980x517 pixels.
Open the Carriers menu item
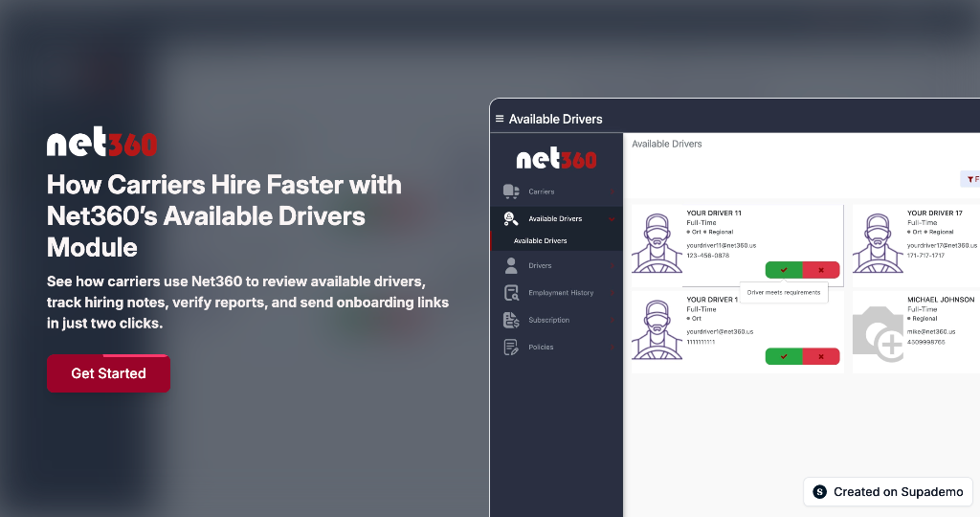click(x=556, y=191)
